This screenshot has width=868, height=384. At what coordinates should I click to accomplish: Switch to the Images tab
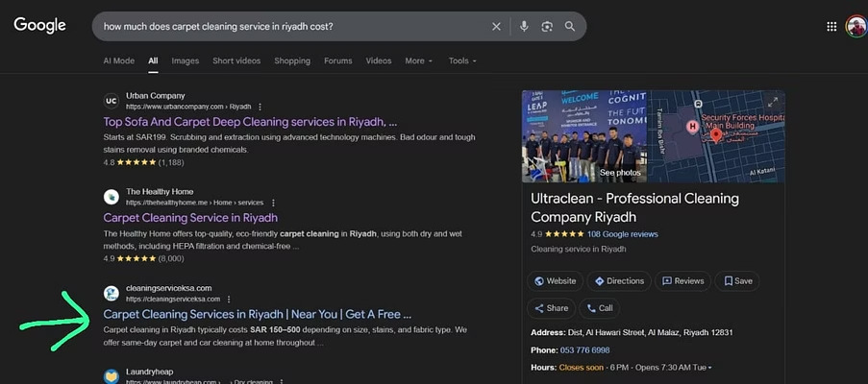click(185, 60)
